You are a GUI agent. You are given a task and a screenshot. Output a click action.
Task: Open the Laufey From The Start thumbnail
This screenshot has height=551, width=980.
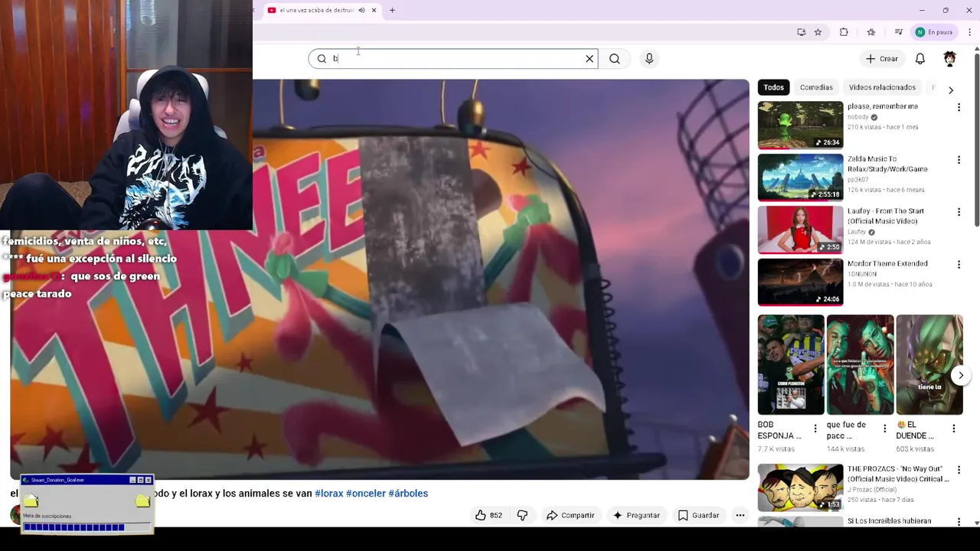(x=800, y=230)
